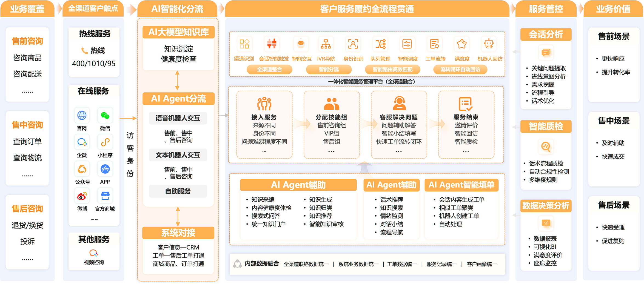Click the IVR导航 icon

326,44
